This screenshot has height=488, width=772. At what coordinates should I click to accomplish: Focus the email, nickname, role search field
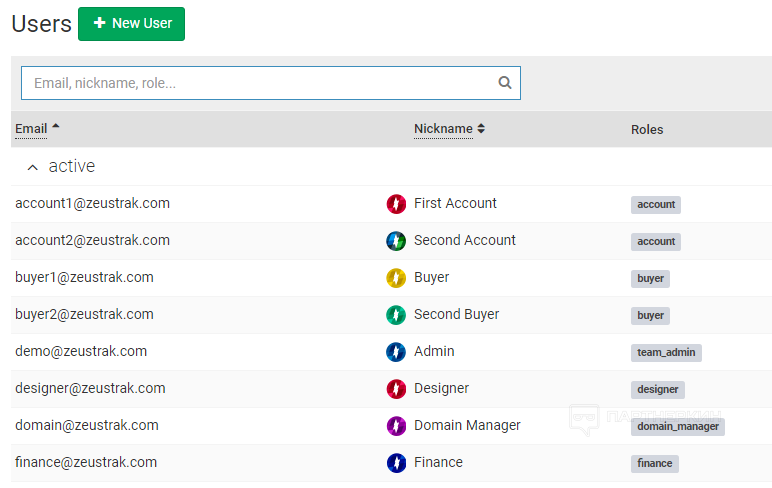[x=260, y=83]
